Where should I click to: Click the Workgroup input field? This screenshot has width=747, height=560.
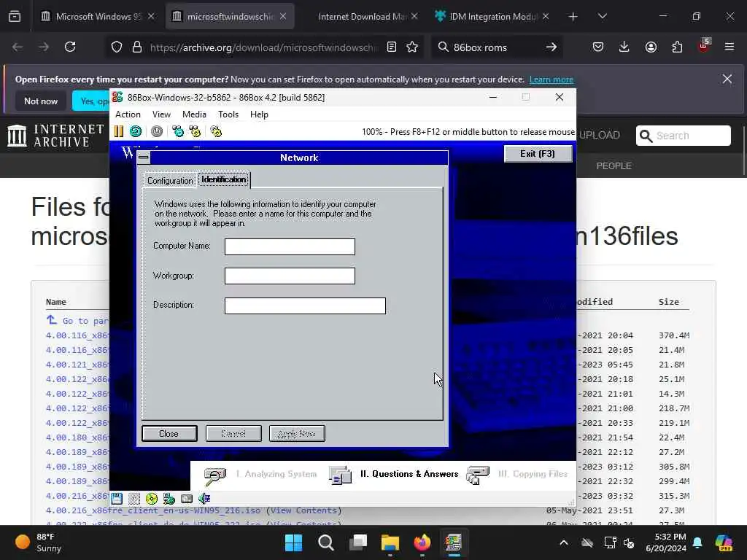(290, 276)
